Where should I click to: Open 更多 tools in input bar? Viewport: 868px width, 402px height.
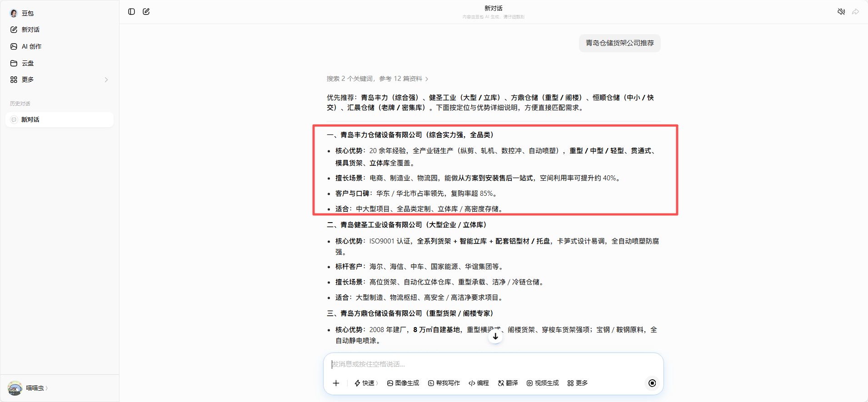click(x=578, y=383)
